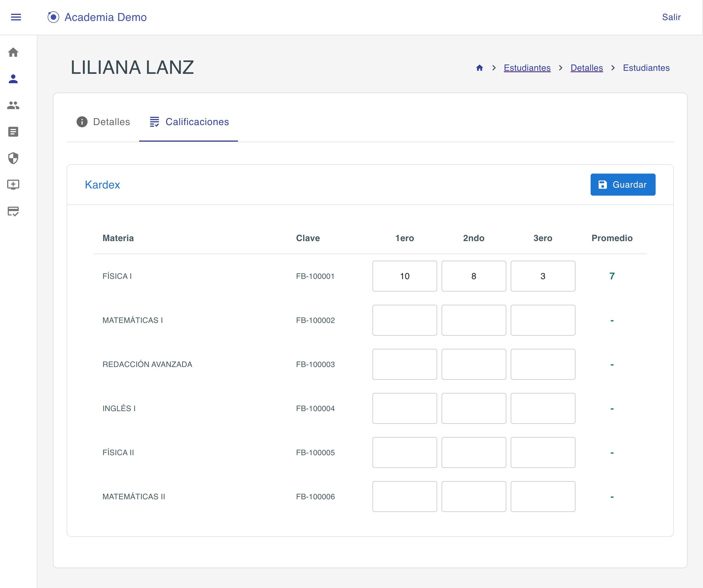Open the shield sidebar icon
The width and height of the screenshot is (703, 588).
[13, 158]
